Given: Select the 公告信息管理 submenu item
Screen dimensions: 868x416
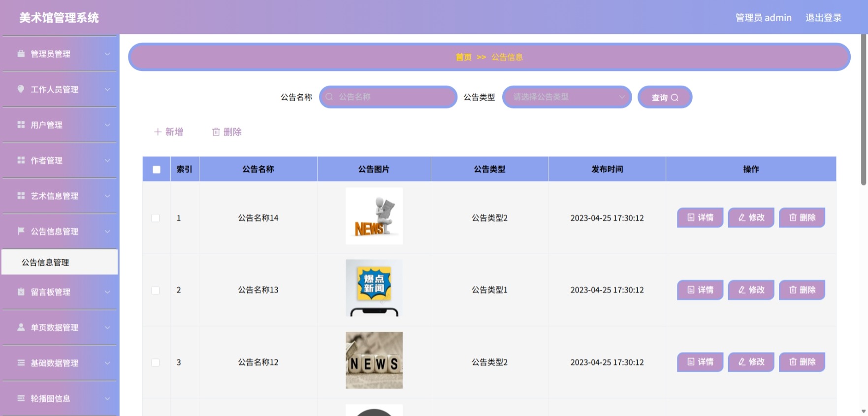Looking at the screenshot, I should (x=60, y=262).
